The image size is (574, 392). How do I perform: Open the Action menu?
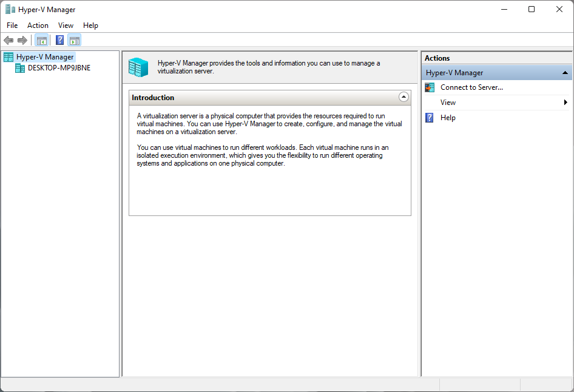[38, 25]
